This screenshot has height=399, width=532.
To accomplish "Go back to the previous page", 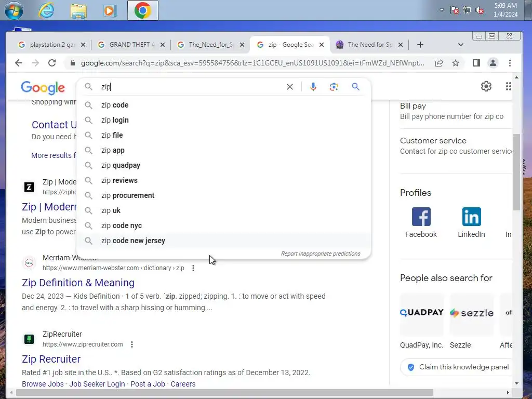I will tap(19, 63).
